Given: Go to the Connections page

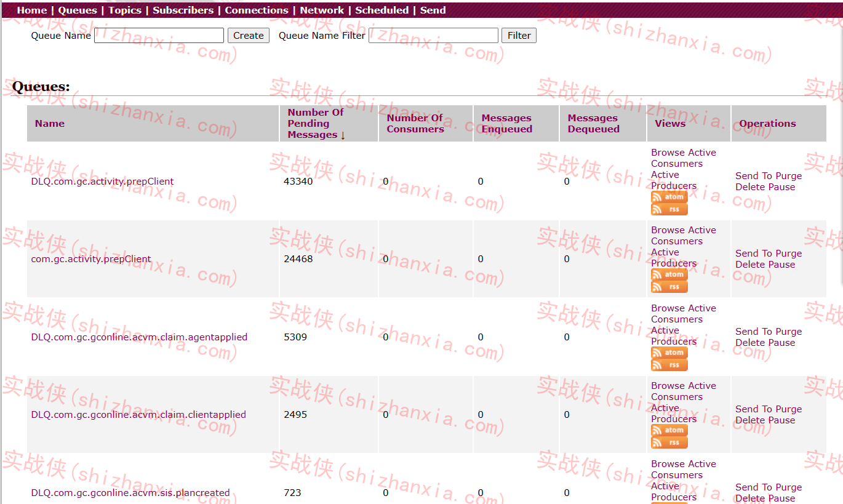Looking at the screenshot, I should point(256,10).
